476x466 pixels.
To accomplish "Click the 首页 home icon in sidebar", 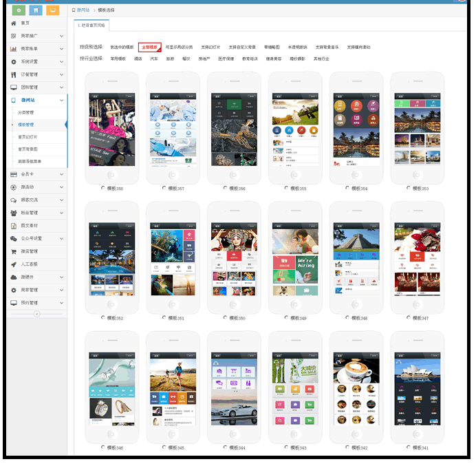I will click(14, 23).
